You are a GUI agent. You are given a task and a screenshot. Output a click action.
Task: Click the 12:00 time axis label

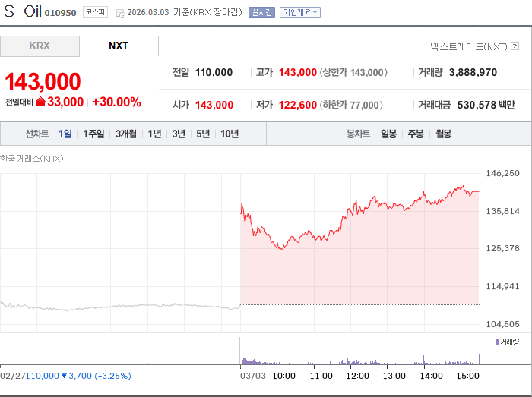tap(358, 376)
